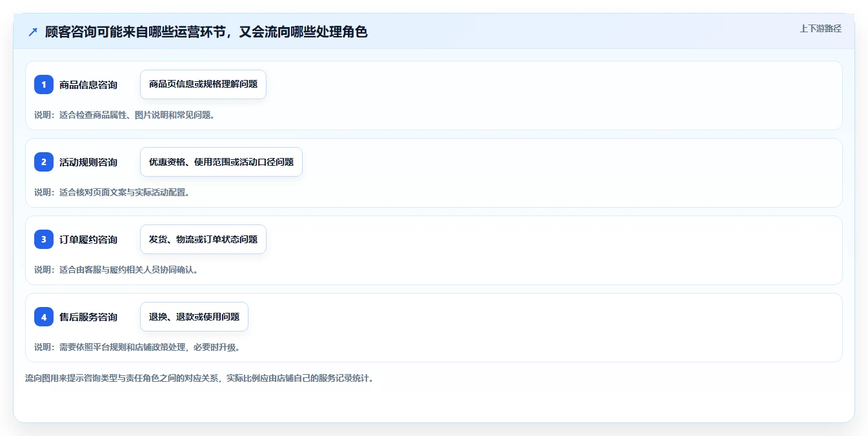Select the 商品页信息或规格理解问题 chip
868x436 pixels.
click(x=203, y=84)
